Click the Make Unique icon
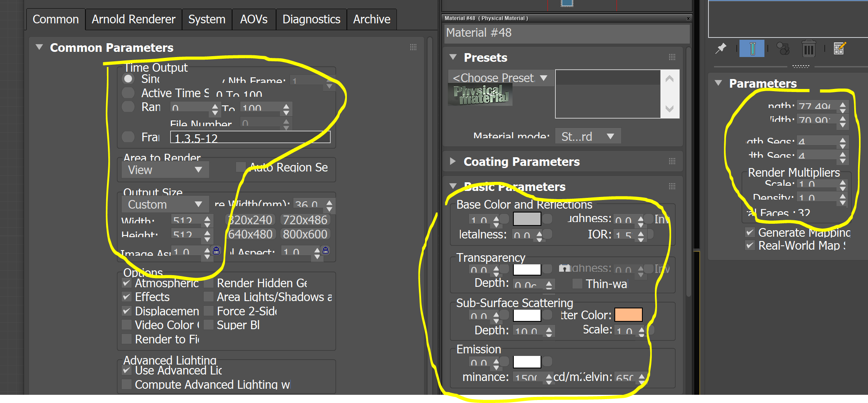Screen dimensions: 868x403 click(x=782, y=48)
